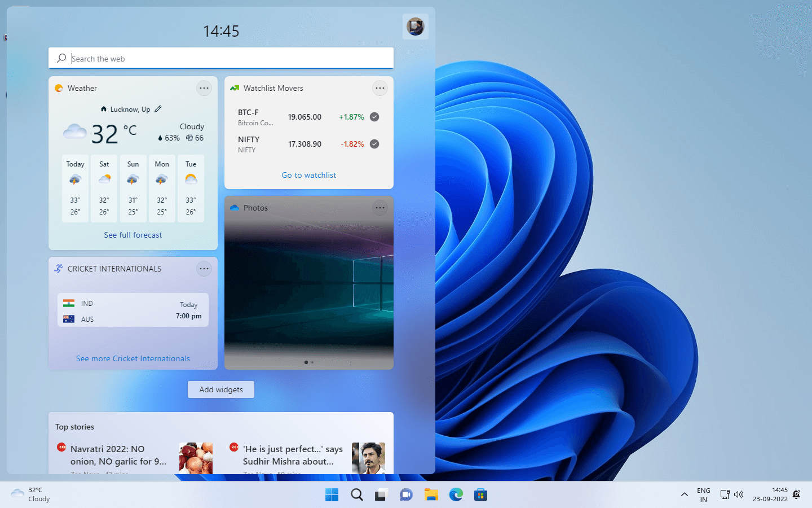This screenshot has width=812, height=508.
Task: Click the Photos OneDrive cloud icon
Action: tap(235, 208)
